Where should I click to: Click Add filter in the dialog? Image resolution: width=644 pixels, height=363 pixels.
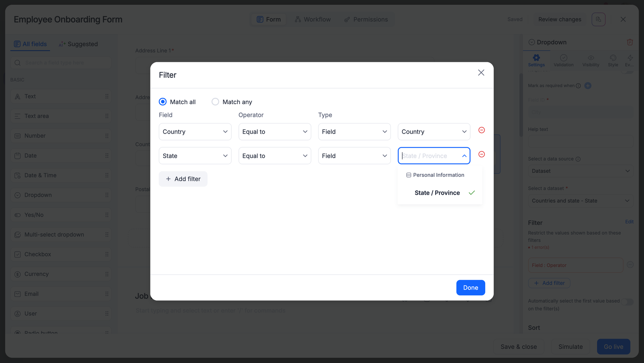pos(183,179)
